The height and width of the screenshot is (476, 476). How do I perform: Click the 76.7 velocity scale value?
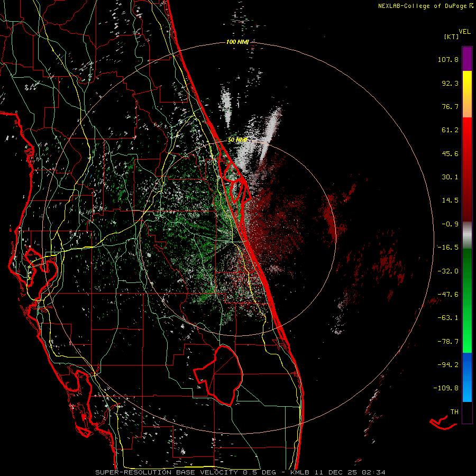pyautogui.click(x=450, y=106)
